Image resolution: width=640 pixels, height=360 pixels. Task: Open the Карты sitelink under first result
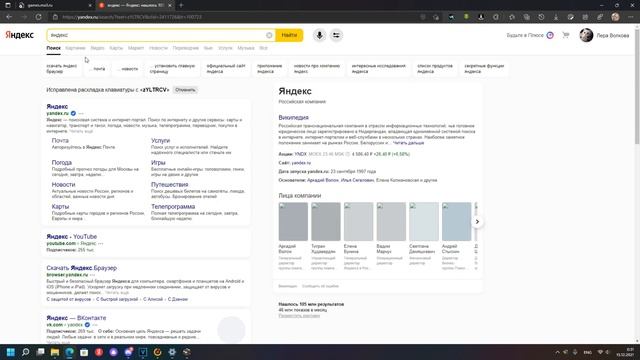click(x=60, y=207)
